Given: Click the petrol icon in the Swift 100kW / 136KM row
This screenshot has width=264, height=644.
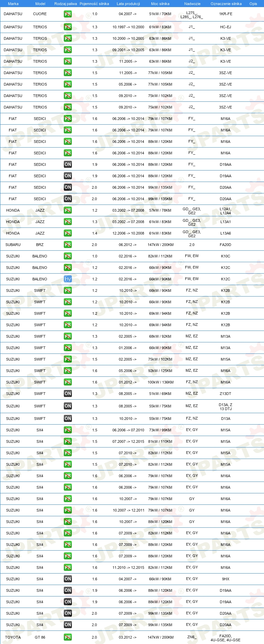Looking at the screenshot, I should 68,382.
